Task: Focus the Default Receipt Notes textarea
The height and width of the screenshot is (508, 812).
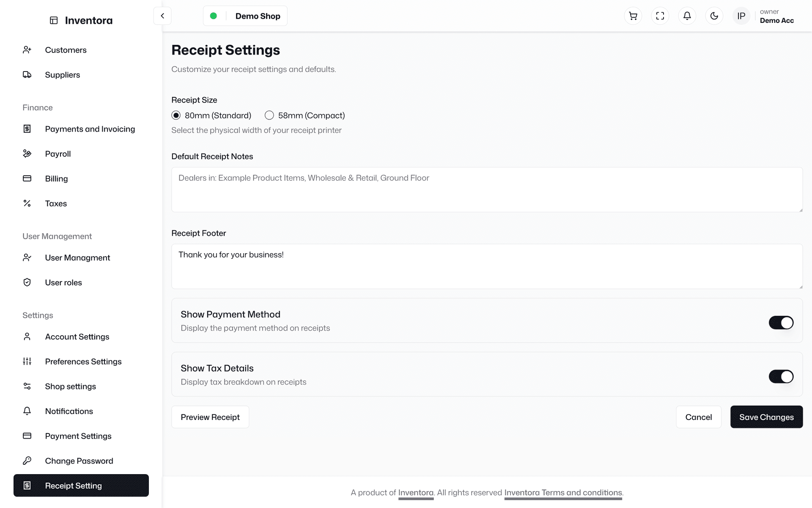Action: (x=487, y=190)
